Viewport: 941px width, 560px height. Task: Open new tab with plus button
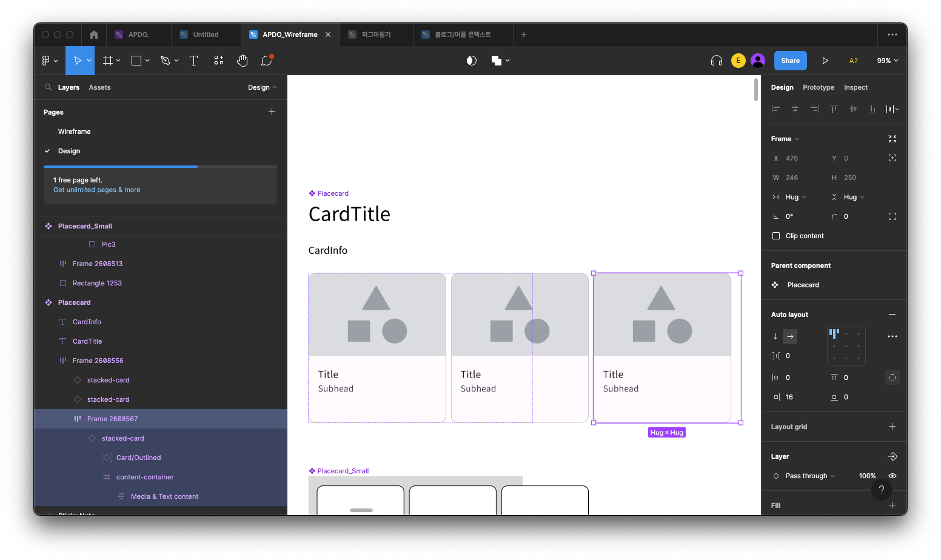[x=524, y=35]
